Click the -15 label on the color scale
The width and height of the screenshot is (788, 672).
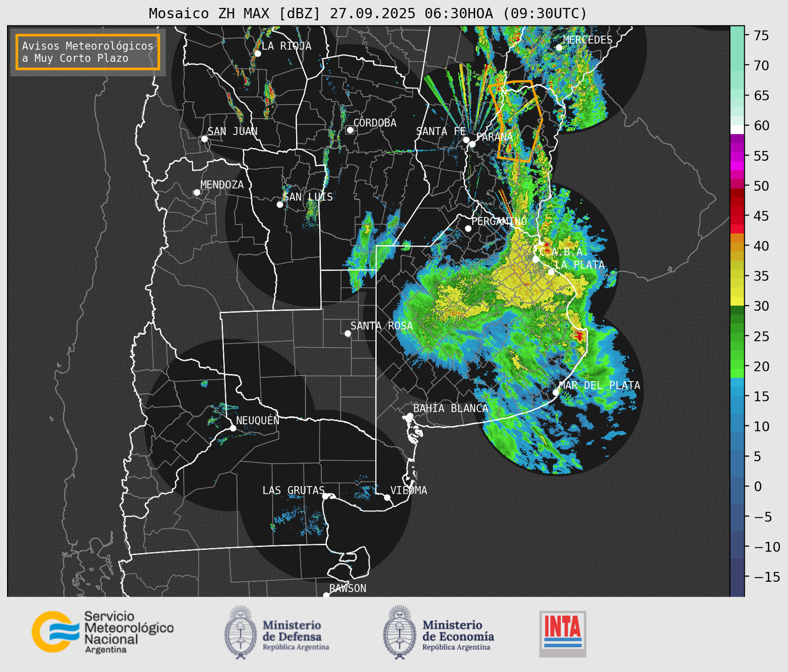pyautogui.click(x=767, y=577)
